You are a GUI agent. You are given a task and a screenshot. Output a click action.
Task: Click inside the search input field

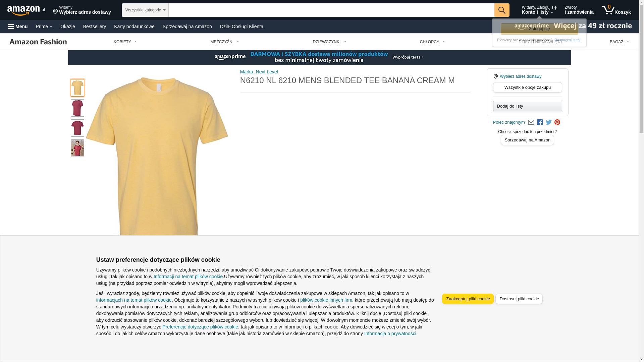pos(331,10)
